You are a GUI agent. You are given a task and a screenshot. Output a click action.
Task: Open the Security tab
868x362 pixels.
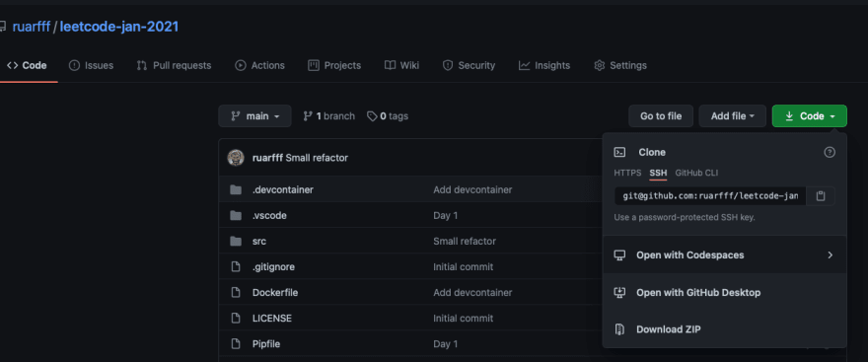click(x=469, y=65)
